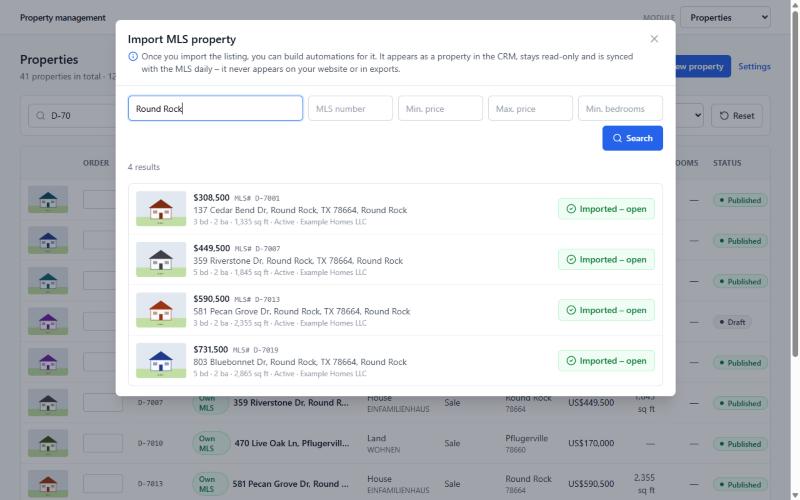The width and height of the screenshot is (800, 500).
Task: Select the 803 Bluebonnet Dr address text
Action: click(300, 362)
